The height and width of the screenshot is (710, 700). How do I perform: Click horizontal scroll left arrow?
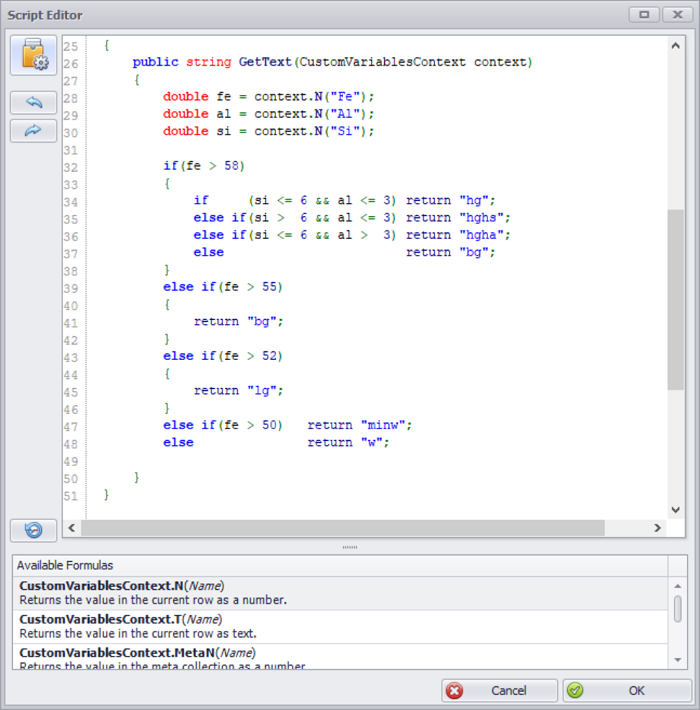tap(72, 528)
